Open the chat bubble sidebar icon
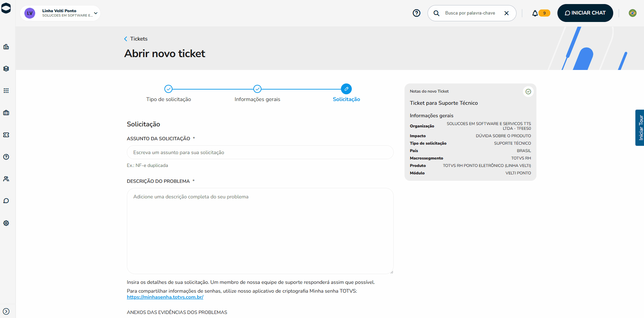 [x=6, y=201]
